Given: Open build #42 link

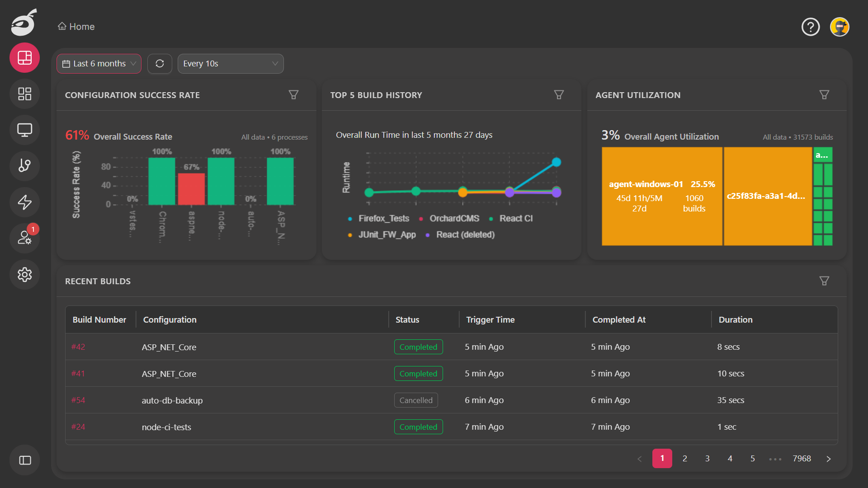Looking at the screenshot, I should pos(78,347).
